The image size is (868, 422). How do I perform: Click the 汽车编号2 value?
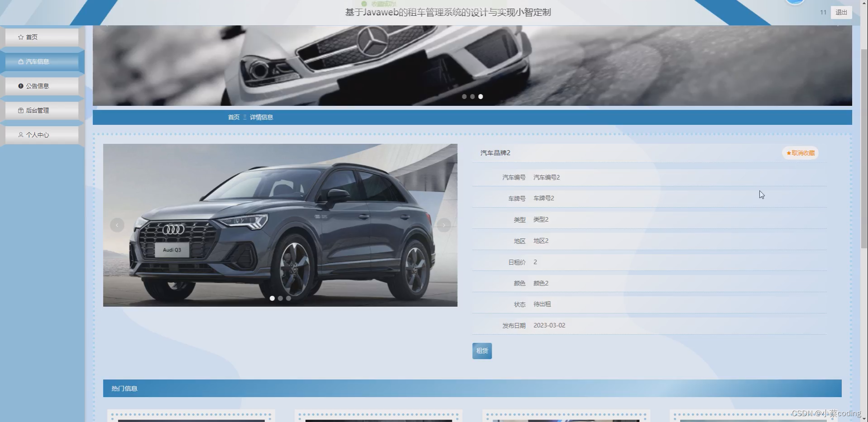[547, 177]
